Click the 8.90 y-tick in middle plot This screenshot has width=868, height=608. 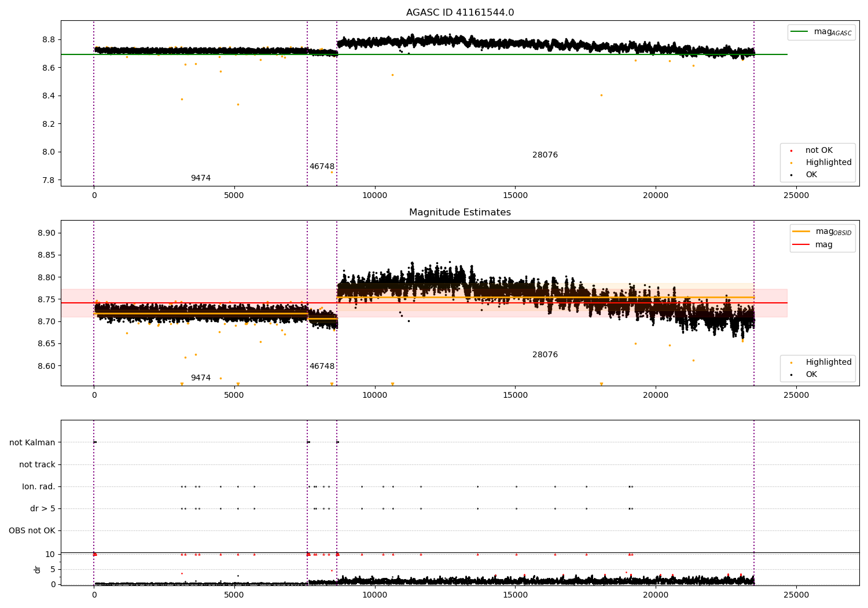46,233
